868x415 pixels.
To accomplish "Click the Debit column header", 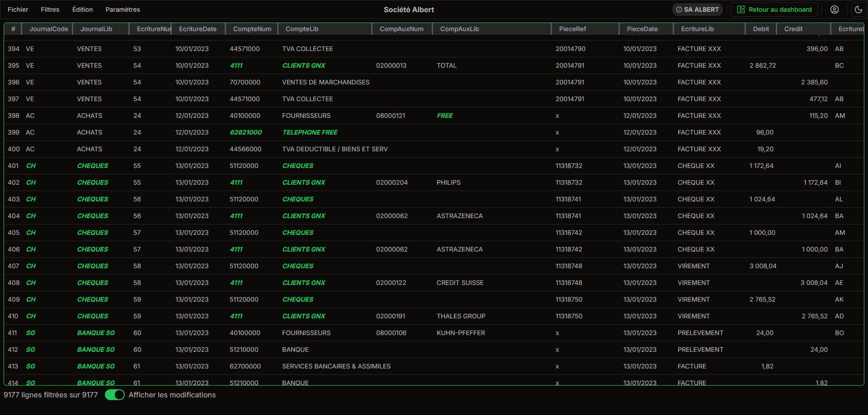I will (x=760, y=29).
